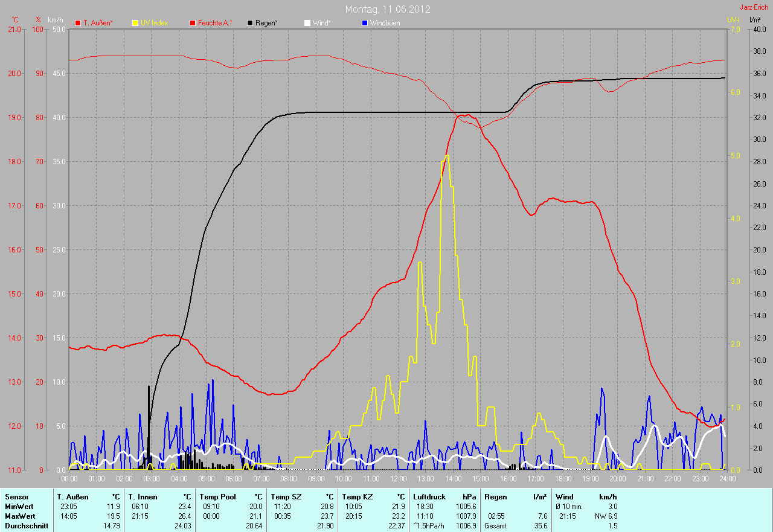Select the "Windböen" legend label

[x=385, y=23]
